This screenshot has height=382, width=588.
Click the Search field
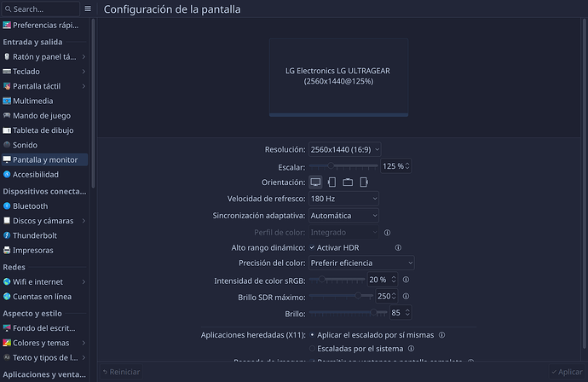click(x=41, y=9)
